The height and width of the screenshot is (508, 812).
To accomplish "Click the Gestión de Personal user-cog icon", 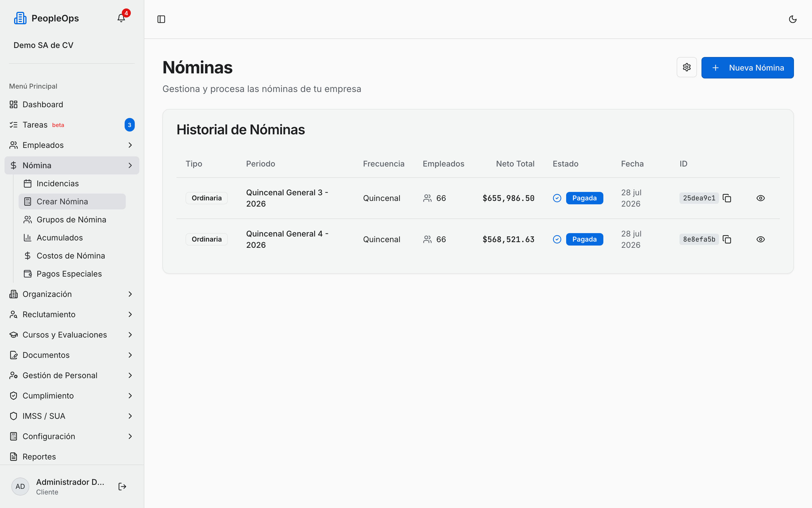I will pos(14,375).
